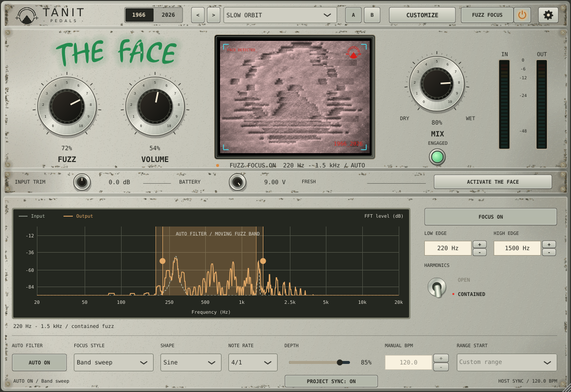Open the Shape Sine dropdown
The width and height of the screenshot is (571, 392).
click(191, 362)
